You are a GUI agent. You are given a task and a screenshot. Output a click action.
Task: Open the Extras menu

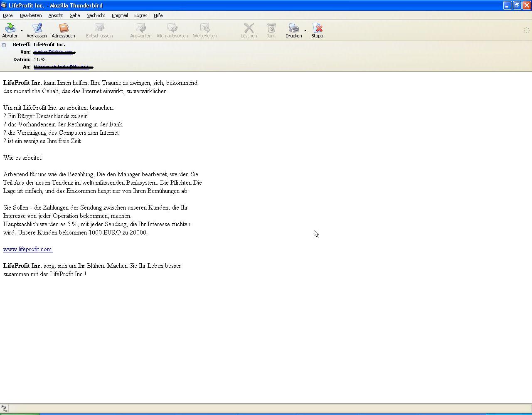point(140,15)
